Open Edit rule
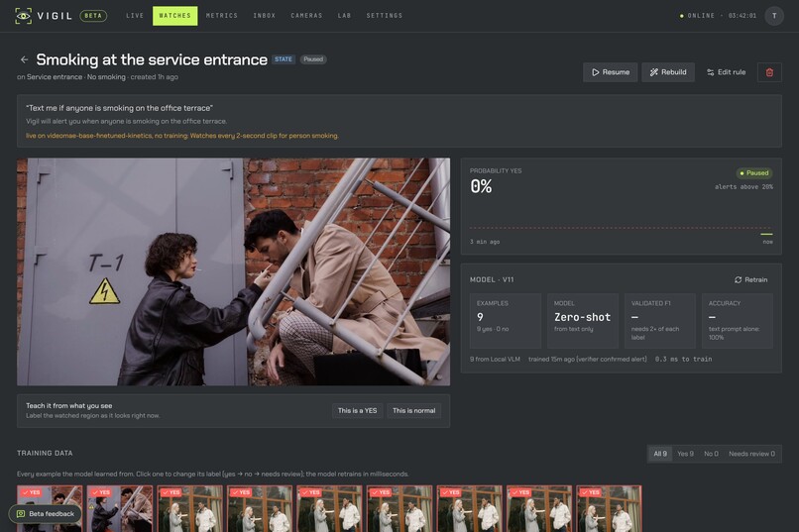 [x=726, y=72]
